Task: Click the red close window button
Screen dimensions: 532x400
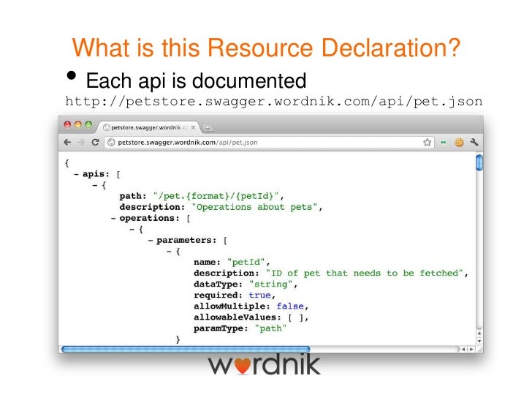Action: coord(67,124)
